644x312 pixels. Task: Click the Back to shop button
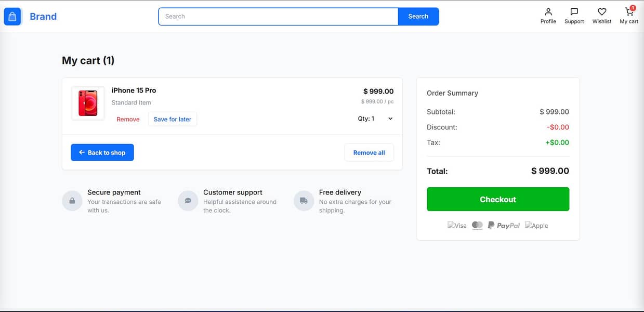[102, 152]
